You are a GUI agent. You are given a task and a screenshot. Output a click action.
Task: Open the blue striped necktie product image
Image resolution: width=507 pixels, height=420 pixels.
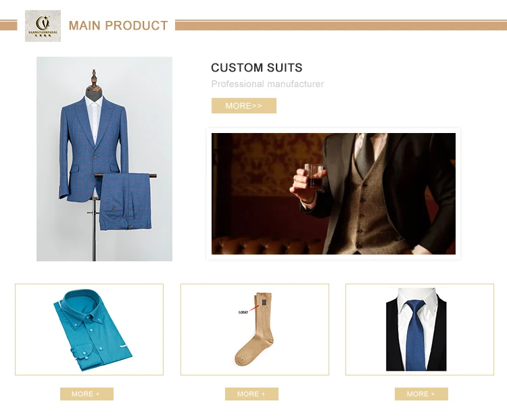(415, 336)
